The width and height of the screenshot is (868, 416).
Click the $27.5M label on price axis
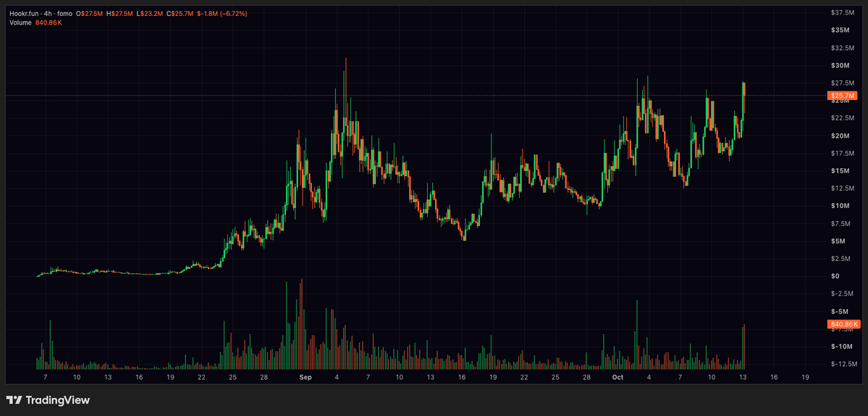tap(844, 83)
